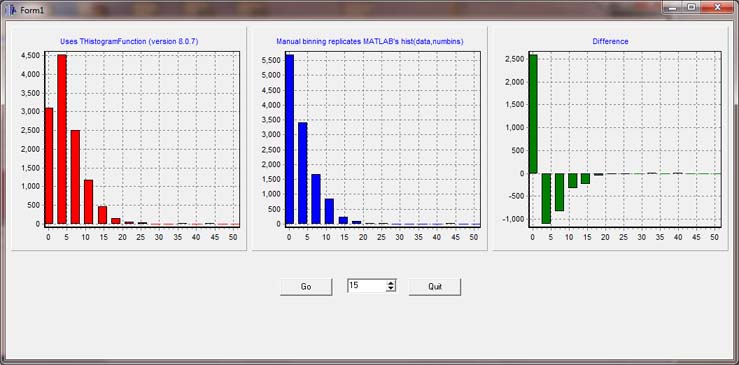Click the tallest red bar in the THistogramFunction chart

62,139
